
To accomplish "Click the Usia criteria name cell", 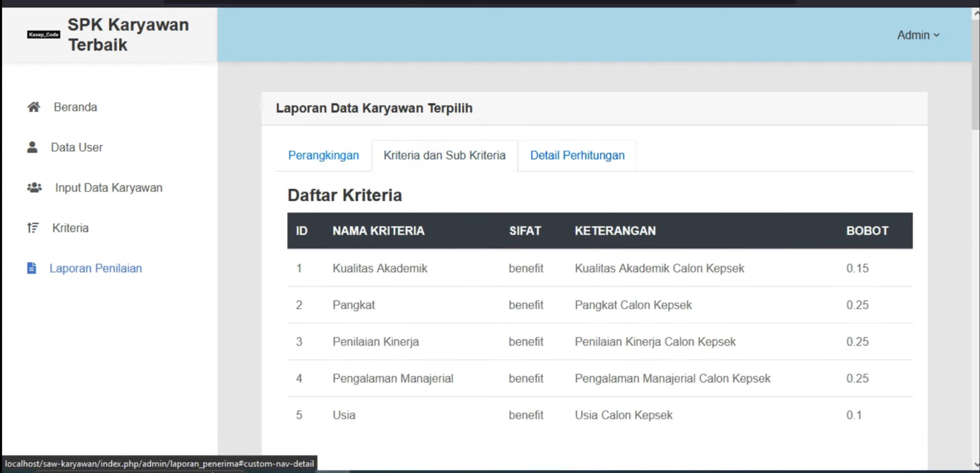I will (x=344, y=415).
